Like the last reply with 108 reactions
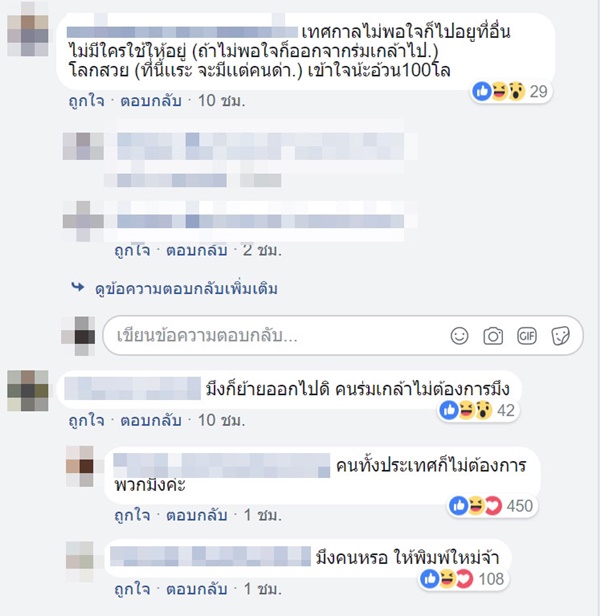 (x=132, y=589)
